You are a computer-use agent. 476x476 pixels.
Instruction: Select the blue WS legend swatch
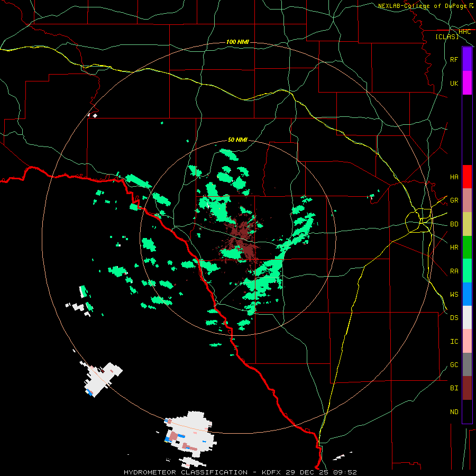[467, 294]
